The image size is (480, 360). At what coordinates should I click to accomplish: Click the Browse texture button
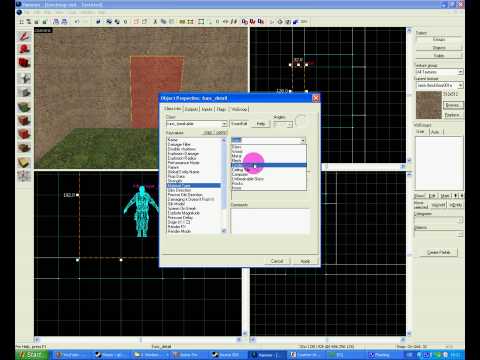[x=453, y=105]
